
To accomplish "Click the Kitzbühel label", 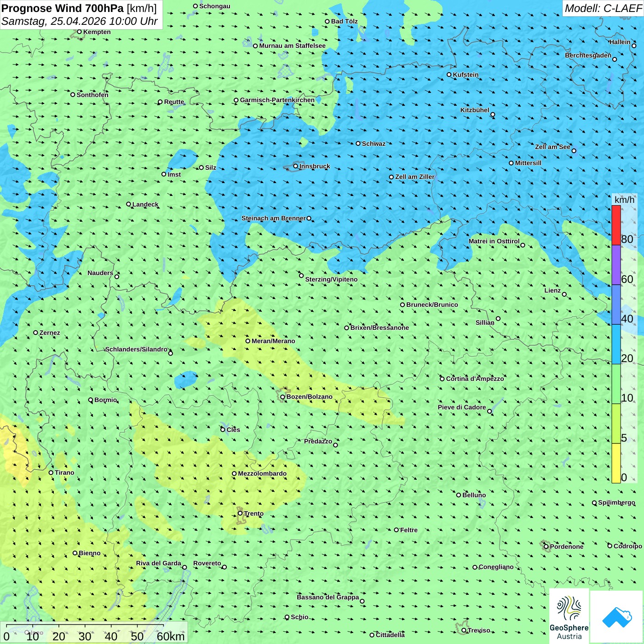I will tap(475, 110).
